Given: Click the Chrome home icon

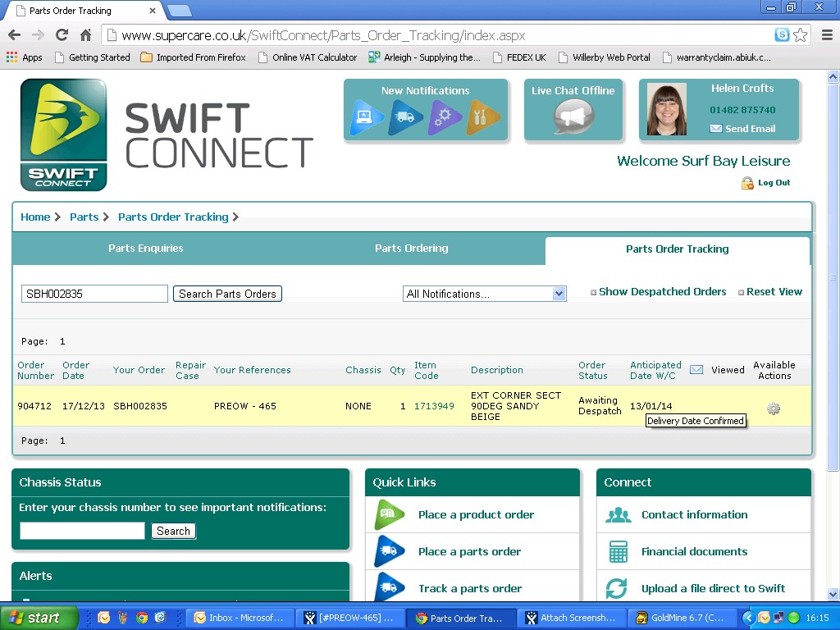Looking at the screenshot, I should click(85, 35).
